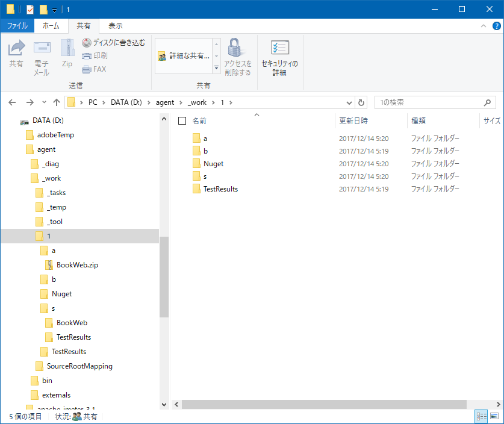Click the Refresh icon beside address bar
This screenshot has height=424, width=504.
361,102
